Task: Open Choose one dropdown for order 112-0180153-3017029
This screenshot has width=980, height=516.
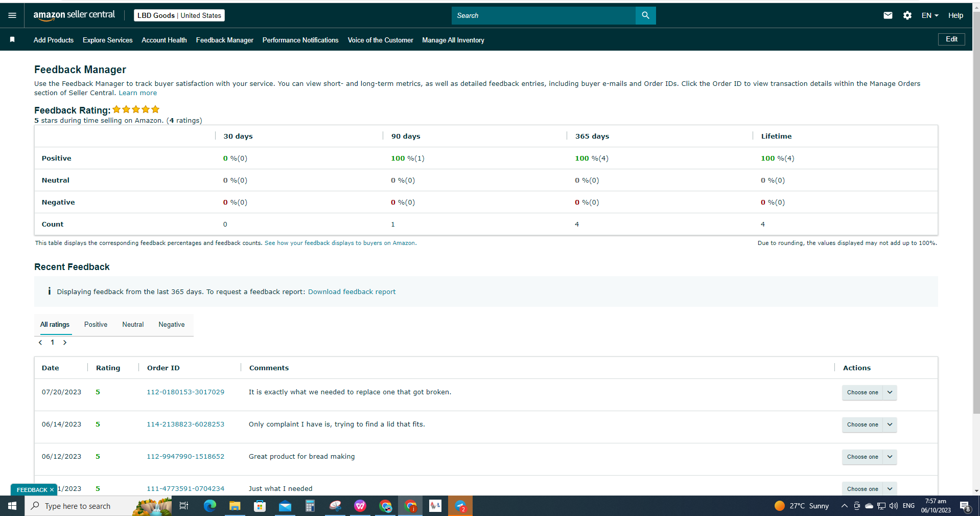Action: [869, 392]
